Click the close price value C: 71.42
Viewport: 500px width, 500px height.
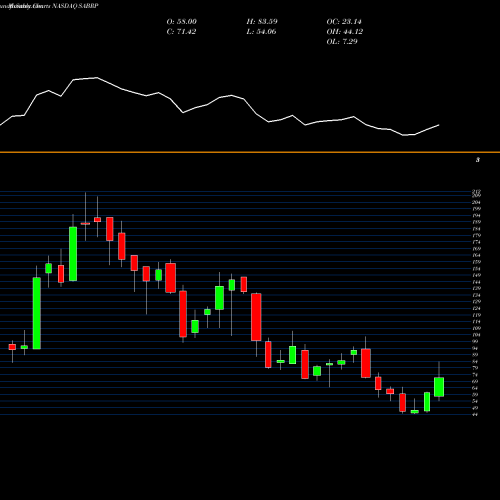(181, 32)
